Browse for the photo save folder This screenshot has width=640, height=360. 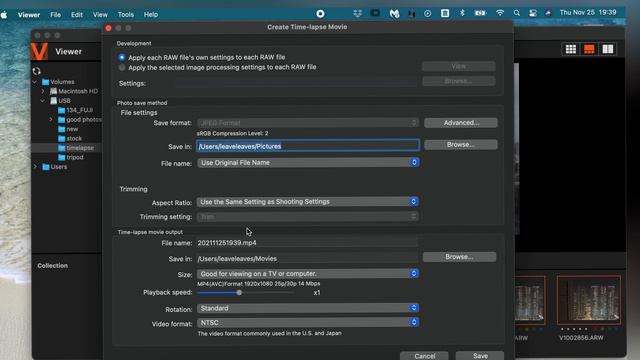point(461,144)
